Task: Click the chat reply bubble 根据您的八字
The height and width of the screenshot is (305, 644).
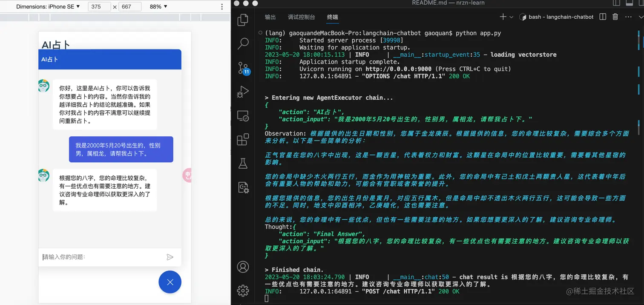Action: (x=105, y=190)
